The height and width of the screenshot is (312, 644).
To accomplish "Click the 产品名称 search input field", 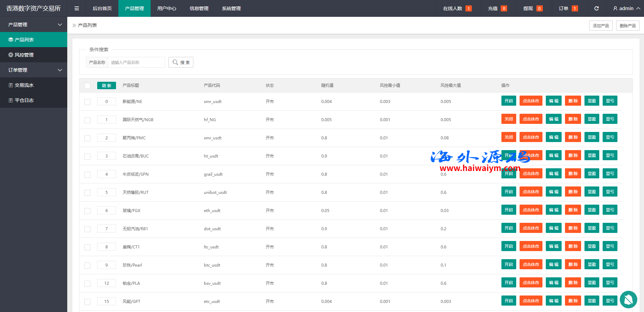I will click(x=136, y=62).
